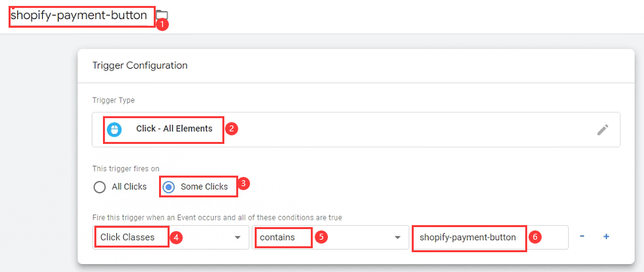The width and height of the screenshot is (644, 272).
Task: Click the blue mouse click trigger icon
Action: pos(114,129)
